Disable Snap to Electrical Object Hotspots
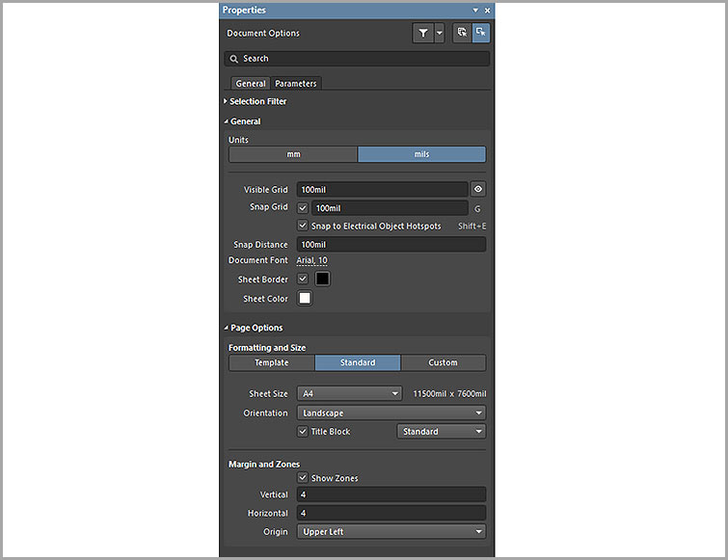Viewport: 728px width, 560px height. tap(303, 226)
